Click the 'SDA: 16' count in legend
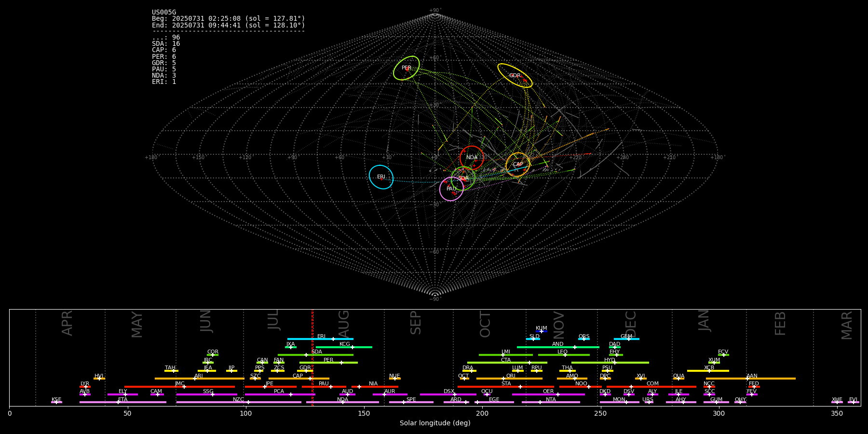Viewport: 868px width, 434px height. (166, 44)
